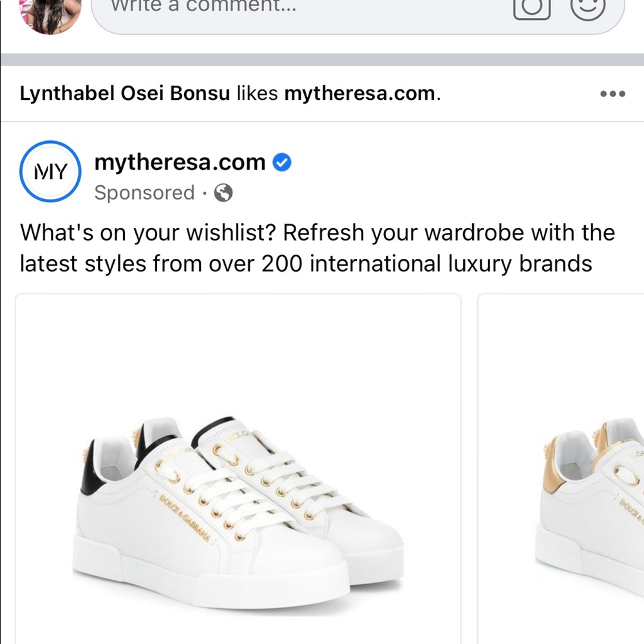Image resolution: width=644 pixels, height=644 pixels.
Task: Tap the blue verified badge
Action: click(282, 163)
